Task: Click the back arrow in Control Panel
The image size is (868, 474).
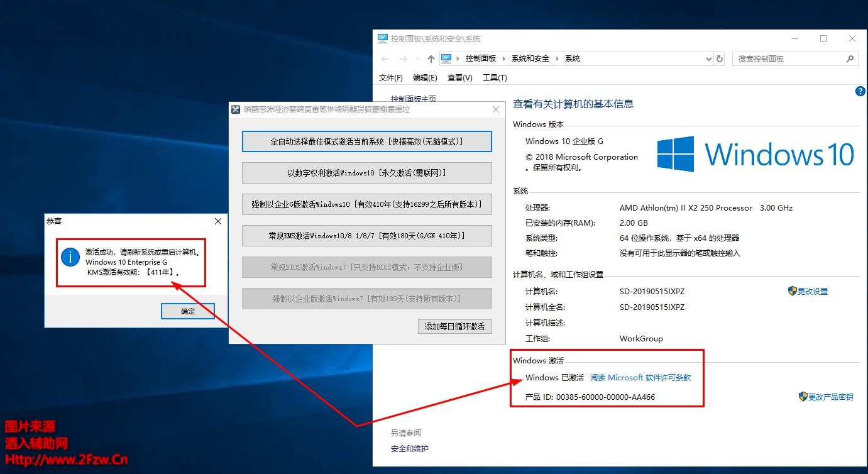Action: tap(385, 58)
